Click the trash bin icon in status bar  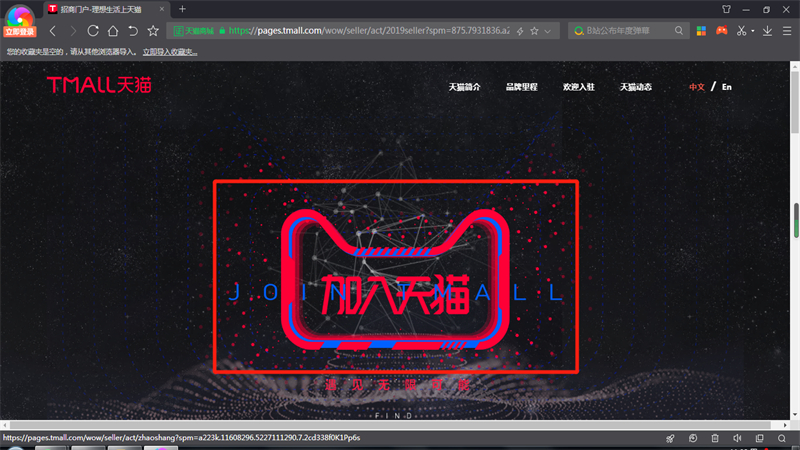click(x=715, y=438)
